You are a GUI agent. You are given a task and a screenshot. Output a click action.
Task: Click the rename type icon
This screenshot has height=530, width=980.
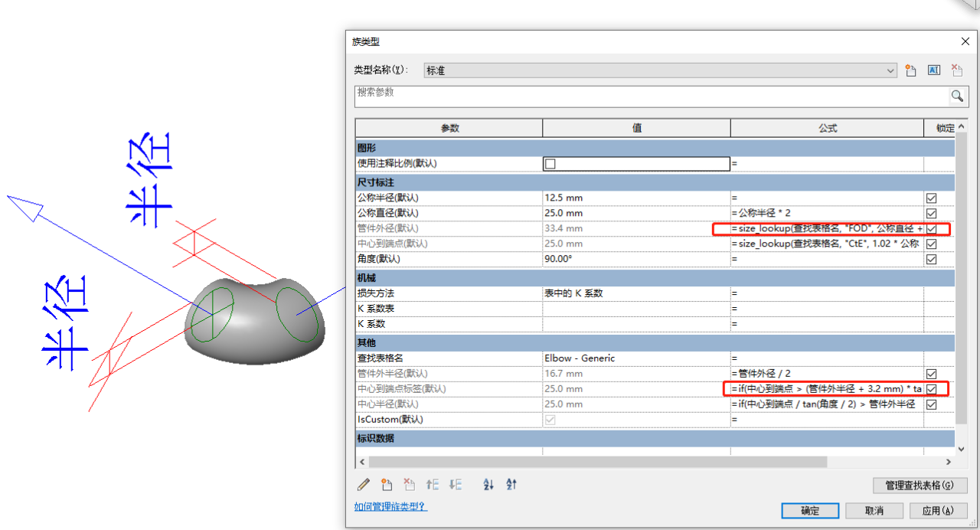coord(934,70)
